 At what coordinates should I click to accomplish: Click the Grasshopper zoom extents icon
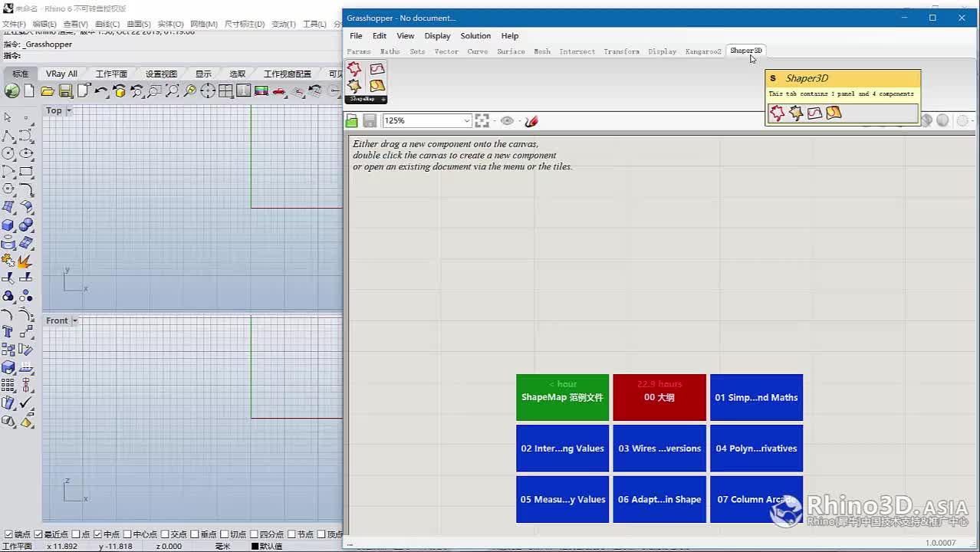(482, 120)
